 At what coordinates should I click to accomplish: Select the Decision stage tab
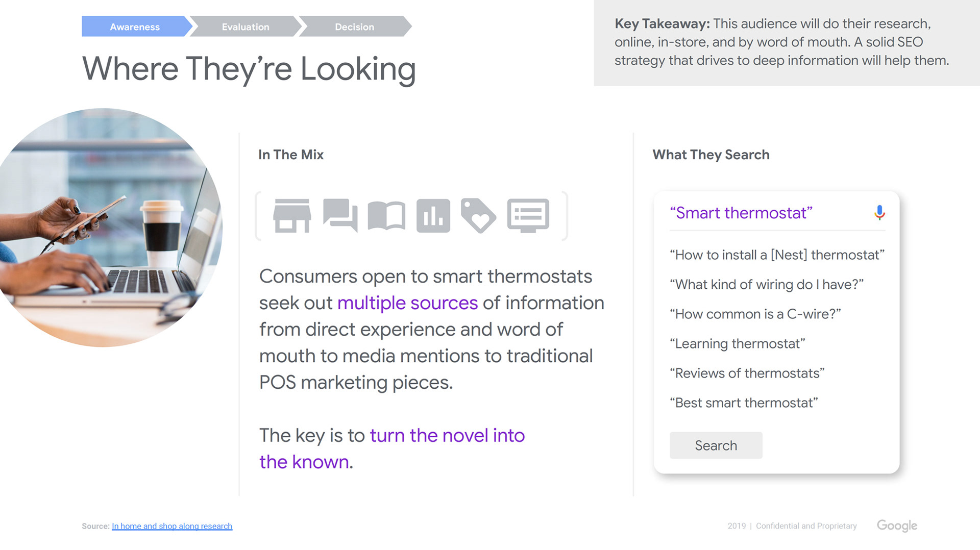tap(355, 27)
